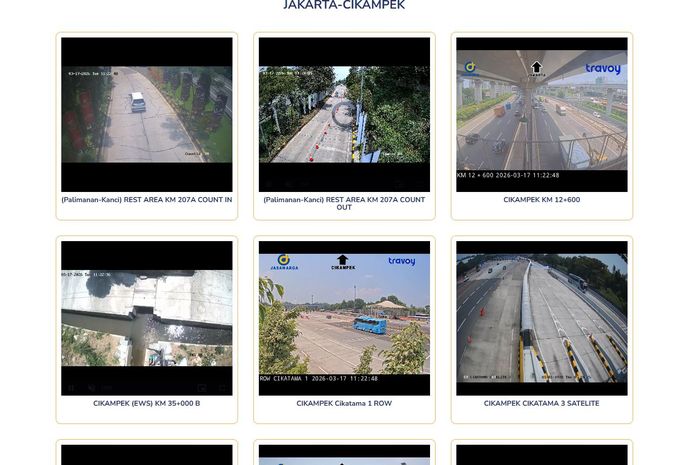Open the REST AREA KM 207A COUNT IN camera feed
This screenshot has height=465, width=700.
click(146, 114)
